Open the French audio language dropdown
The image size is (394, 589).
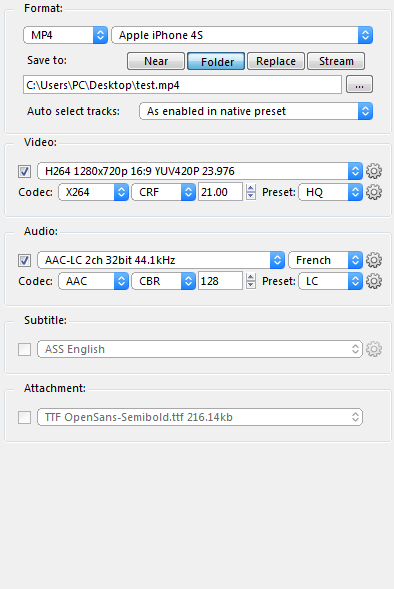tap(325, 260)
